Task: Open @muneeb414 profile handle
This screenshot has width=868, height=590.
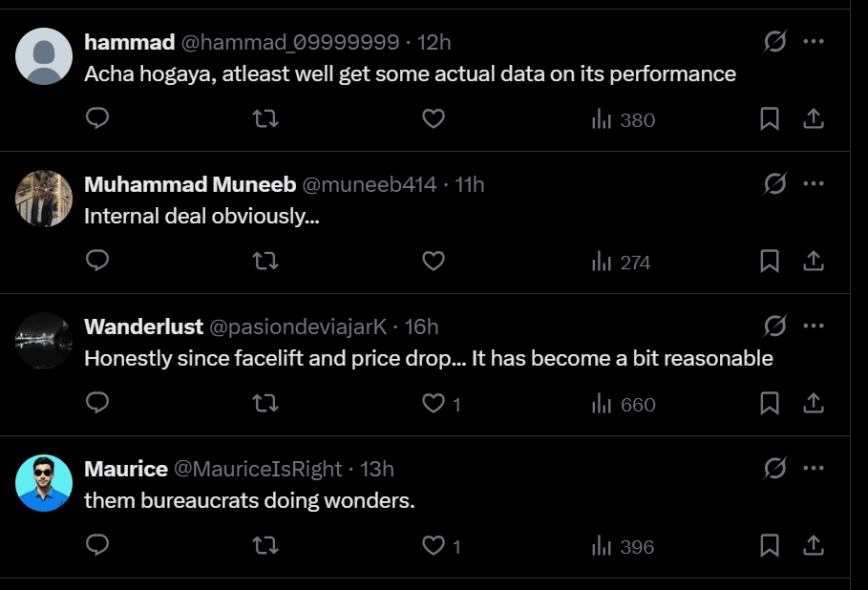Action: click(370, 184)
